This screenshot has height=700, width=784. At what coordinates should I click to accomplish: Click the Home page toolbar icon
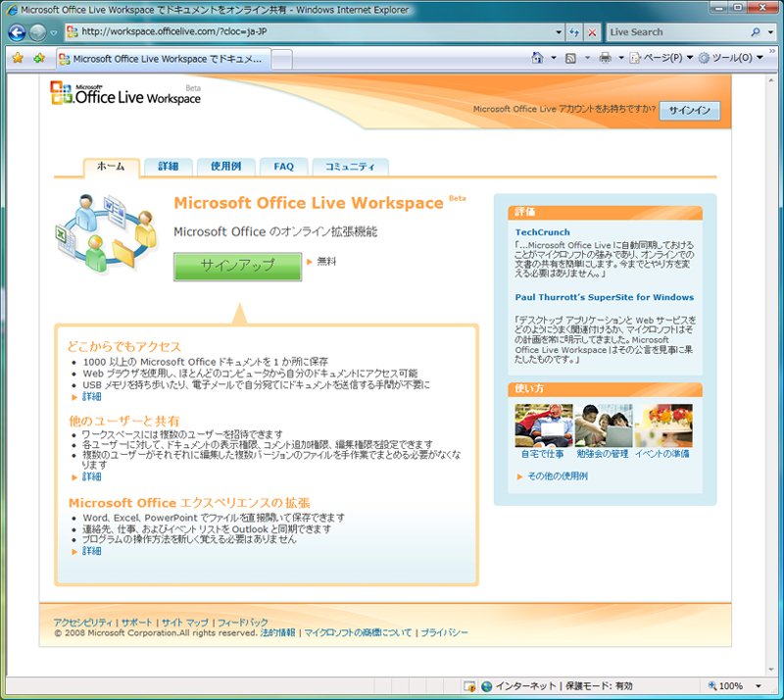(x=537, y=58)
